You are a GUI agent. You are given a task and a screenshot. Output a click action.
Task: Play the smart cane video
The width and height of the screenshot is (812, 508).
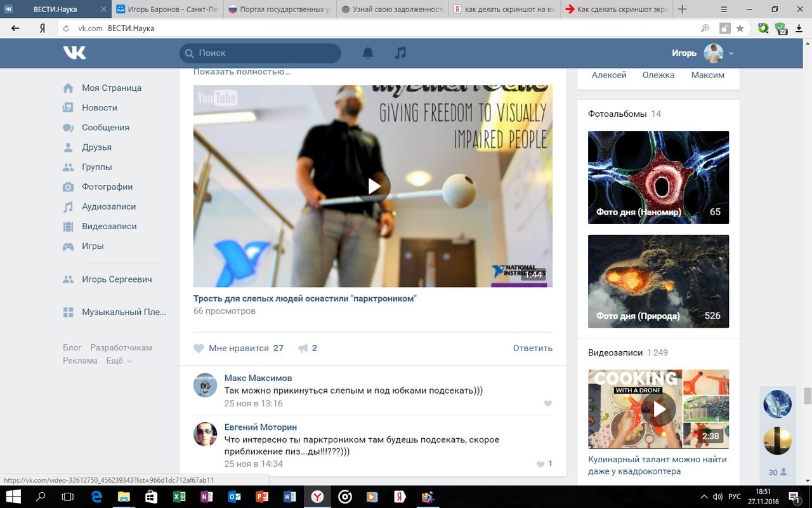373,186
